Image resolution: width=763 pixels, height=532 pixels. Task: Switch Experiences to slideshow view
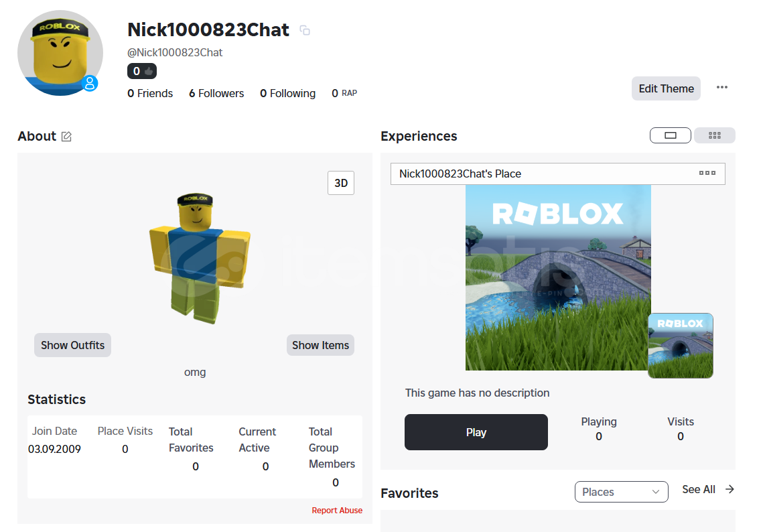tap(671, 135)
